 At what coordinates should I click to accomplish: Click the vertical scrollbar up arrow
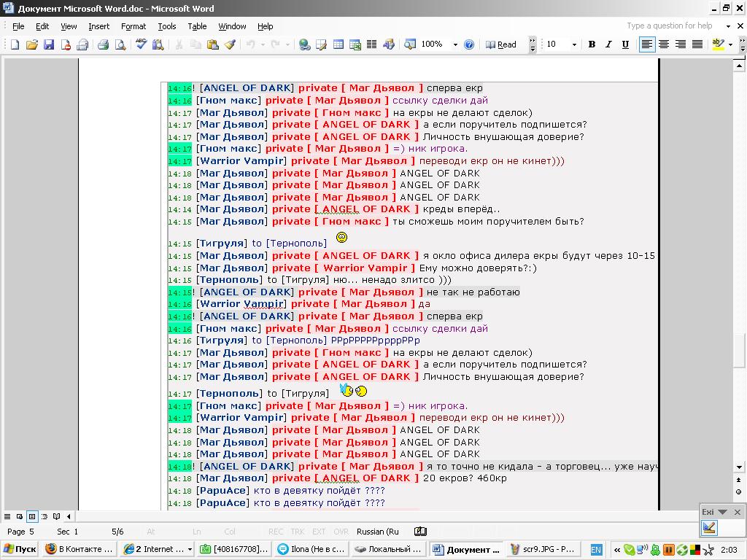tap(739, 66)
